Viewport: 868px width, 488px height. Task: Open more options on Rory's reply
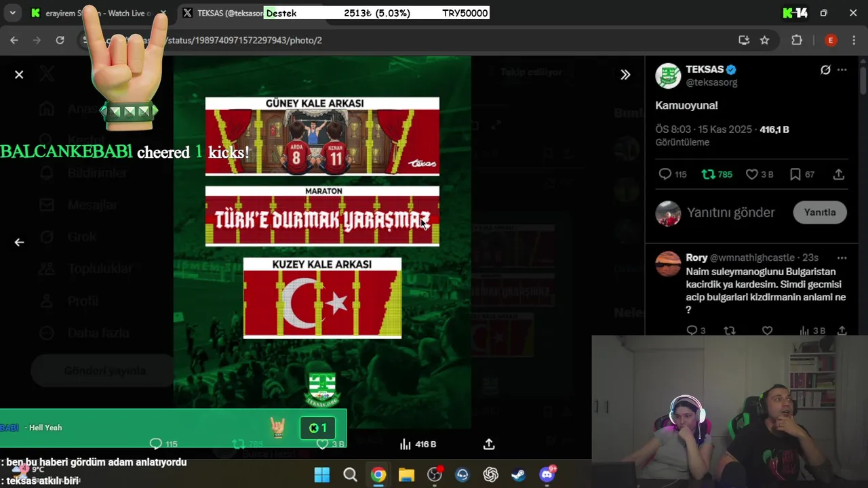842,258
